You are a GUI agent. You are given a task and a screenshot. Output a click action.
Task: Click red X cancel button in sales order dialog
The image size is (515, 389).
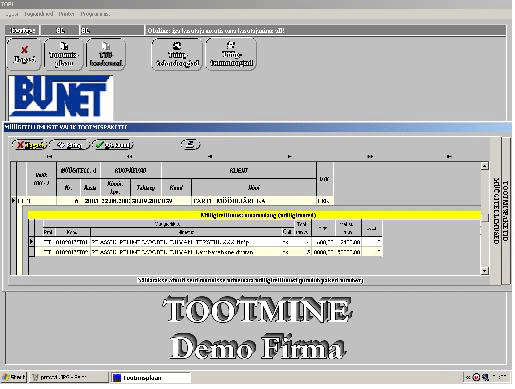tap(30, 145)
